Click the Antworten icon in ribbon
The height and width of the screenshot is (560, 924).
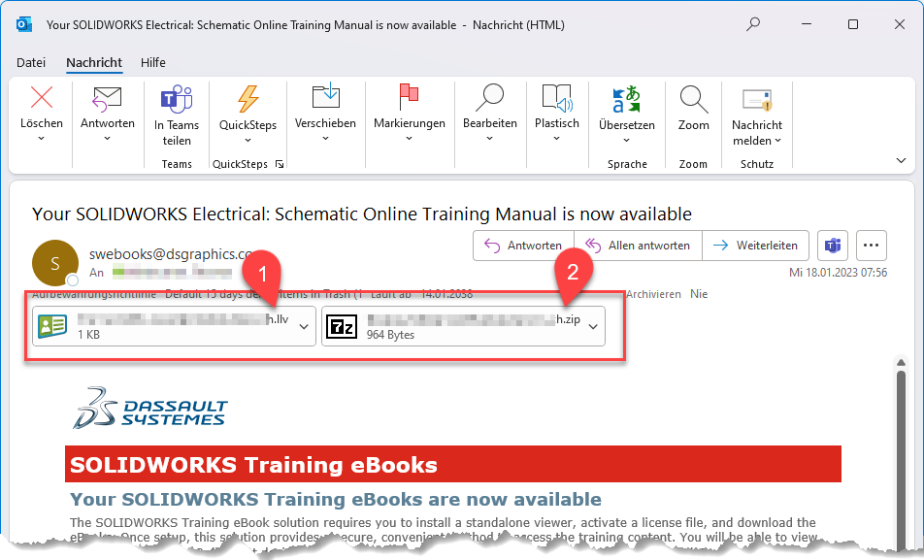click(107, 98)
